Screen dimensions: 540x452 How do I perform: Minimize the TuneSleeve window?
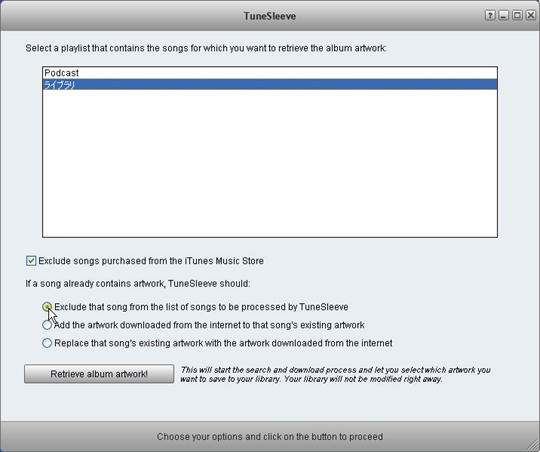503,15
